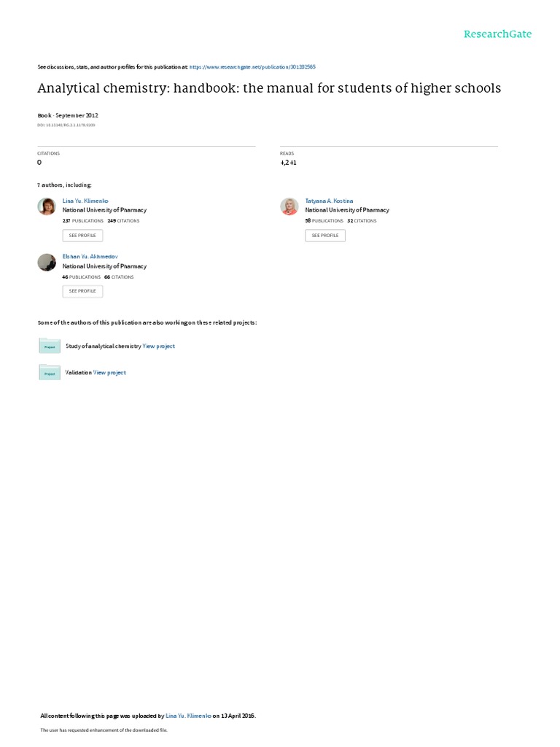The width and height of the screenshot is (560, 747).
Task: Click the DOI text below the book date
Action: tap(66, 125)
